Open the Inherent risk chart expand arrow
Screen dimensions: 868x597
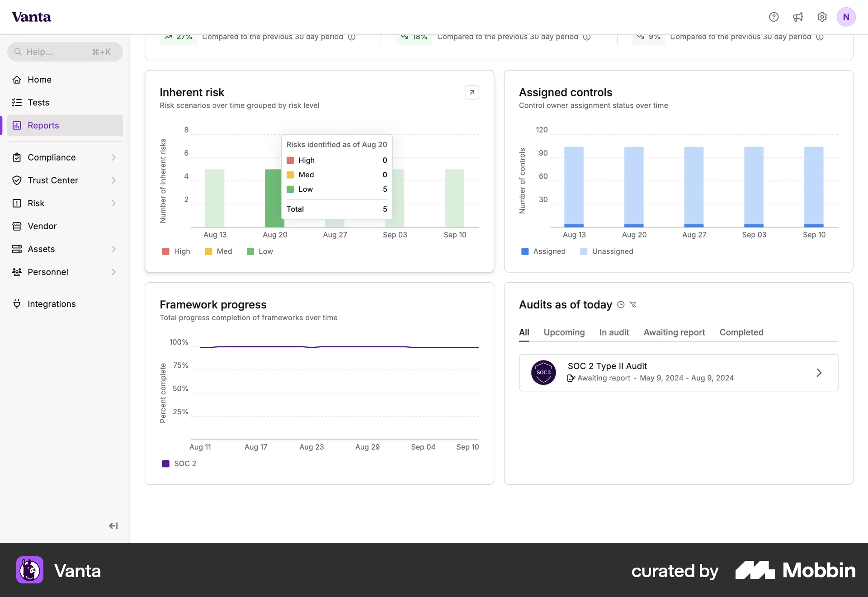click(x=472, y=92)
